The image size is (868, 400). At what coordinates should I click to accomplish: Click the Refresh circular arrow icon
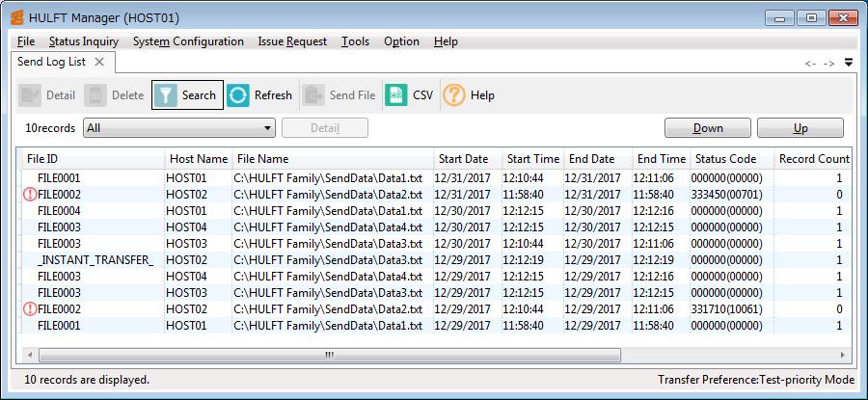pyautogui.click(x=238, y=95)
